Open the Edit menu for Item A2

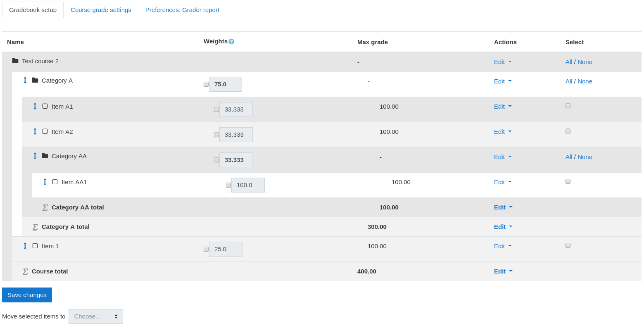click(x=503, y=131)
